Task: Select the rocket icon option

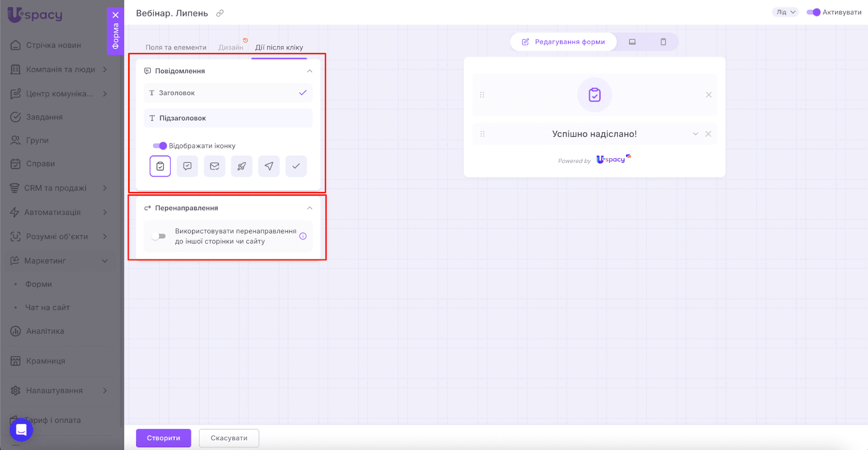Action: coord(241,166)
